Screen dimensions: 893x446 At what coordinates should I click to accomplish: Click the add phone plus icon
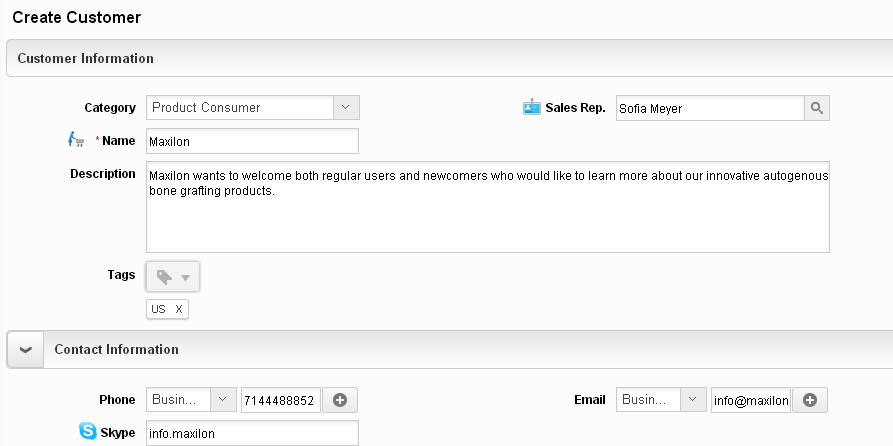pos(340,400)
